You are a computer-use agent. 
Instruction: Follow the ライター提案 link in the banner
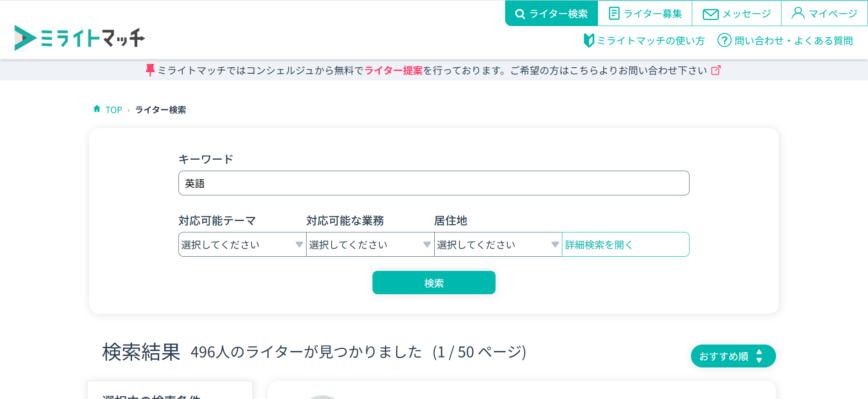point(394,70)
